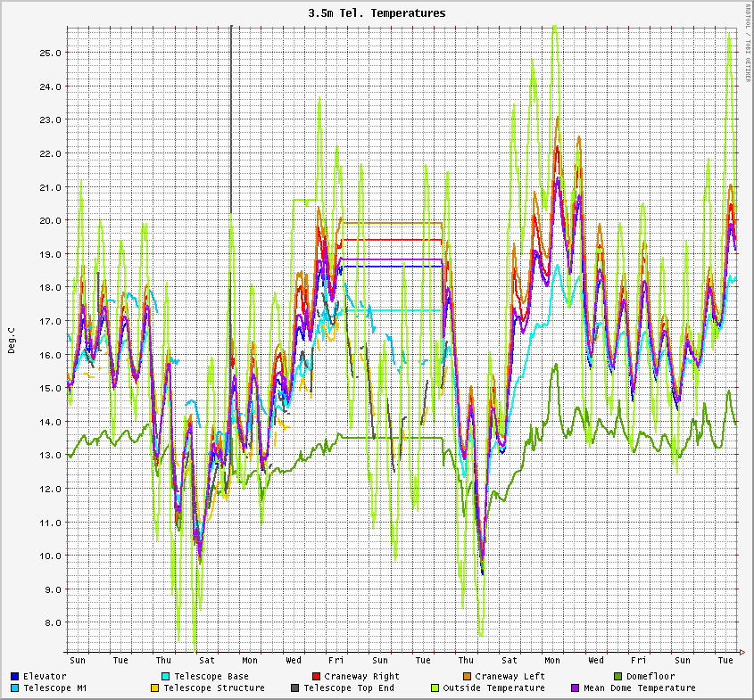Screen dimensions: 754x700
Task: Select the orange Craneway Left color box
Action: point(467,677)
